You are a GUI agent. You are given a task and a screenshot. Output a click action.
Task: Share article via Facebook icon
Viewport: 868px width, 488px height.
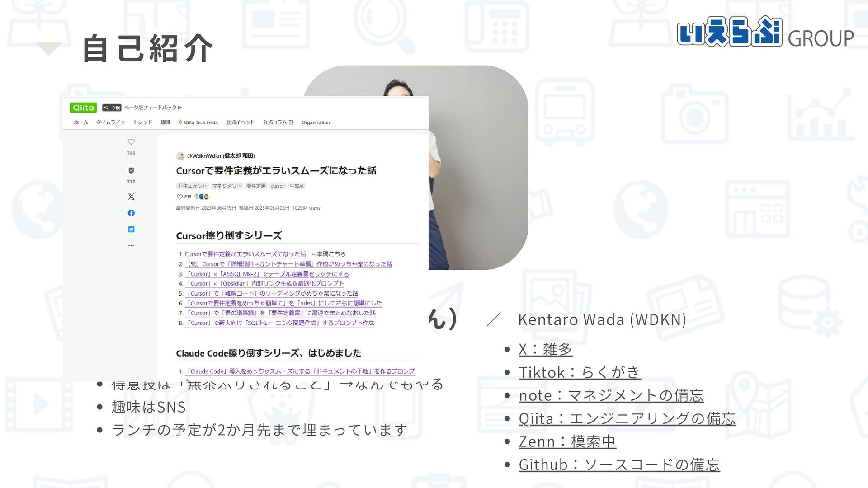pos(131,213)
